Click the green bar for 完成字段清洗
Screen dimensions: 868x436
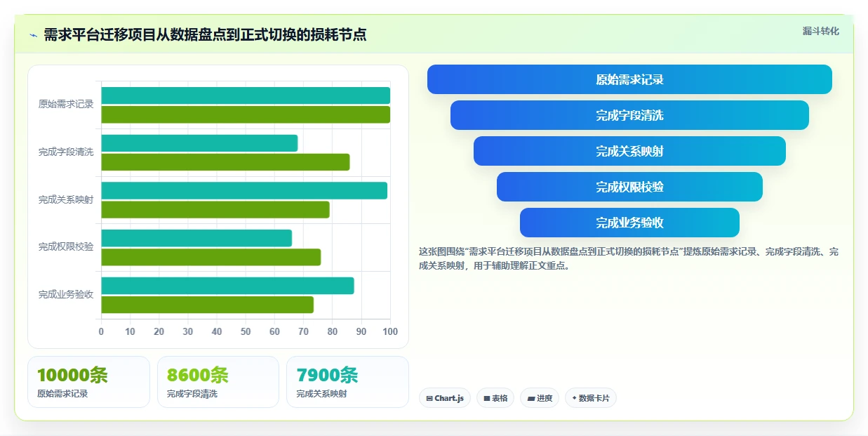[x=225, y=162]
